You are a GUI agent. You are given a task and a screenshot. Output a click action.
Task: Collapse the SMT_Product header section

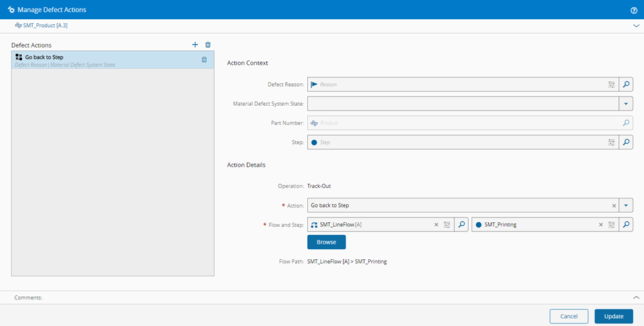pos(636,25)
